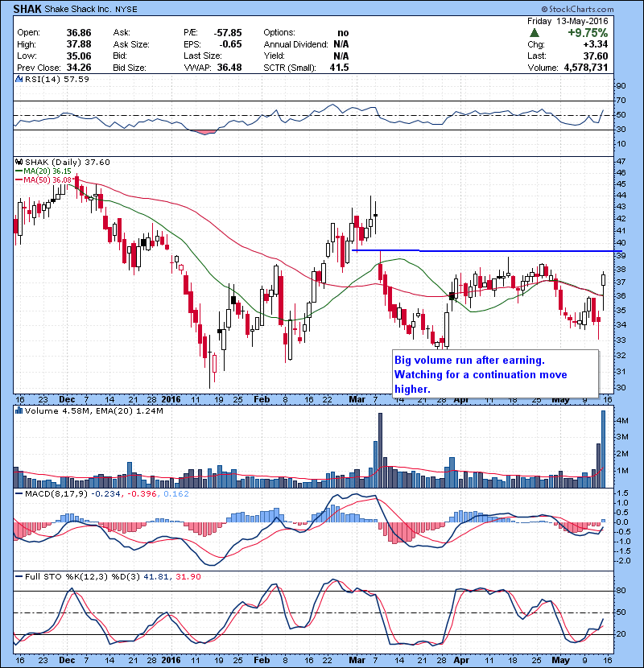Viewport: 644px width, 668px height.
Task: Click the SCTR (Small) value 41.5
Action: 339,68
